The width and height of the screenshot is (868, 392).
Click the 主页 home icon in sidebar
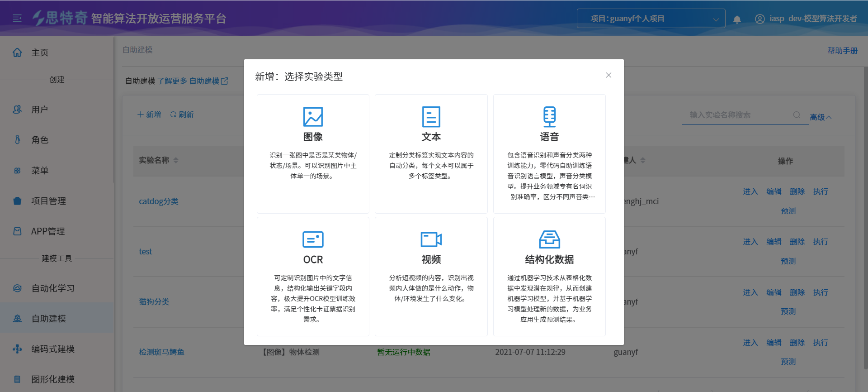point(17,53)
